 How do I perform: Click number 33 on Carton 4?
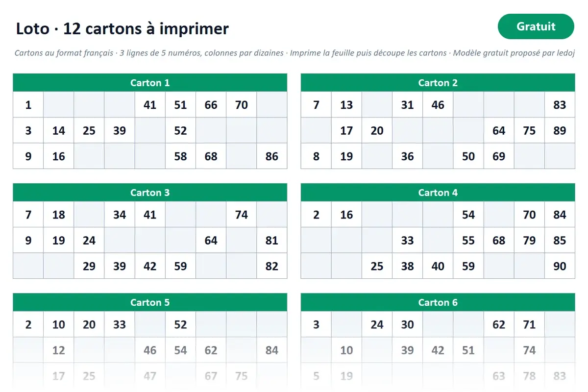coord(407,241)
